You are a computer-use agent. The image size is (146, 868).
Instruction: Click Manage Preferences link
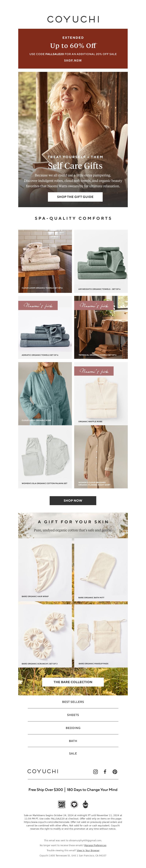pos(95,845)
